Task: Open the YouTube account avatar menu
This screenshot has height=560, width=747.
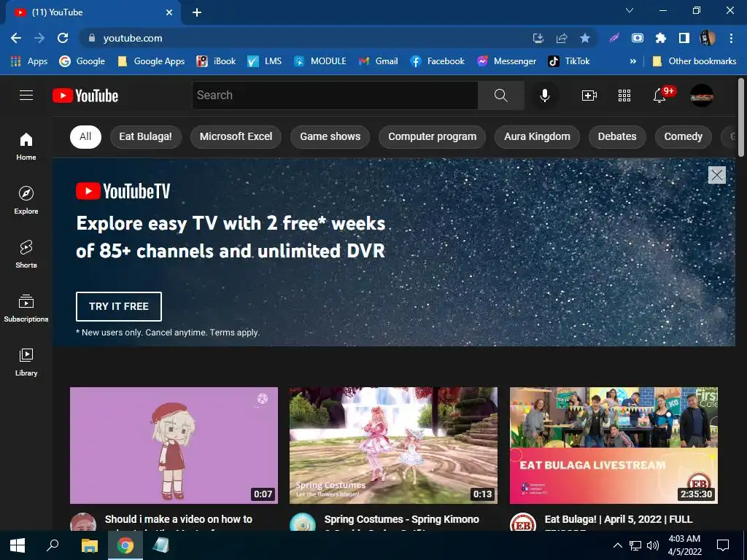Action: (x=702, y=96)
